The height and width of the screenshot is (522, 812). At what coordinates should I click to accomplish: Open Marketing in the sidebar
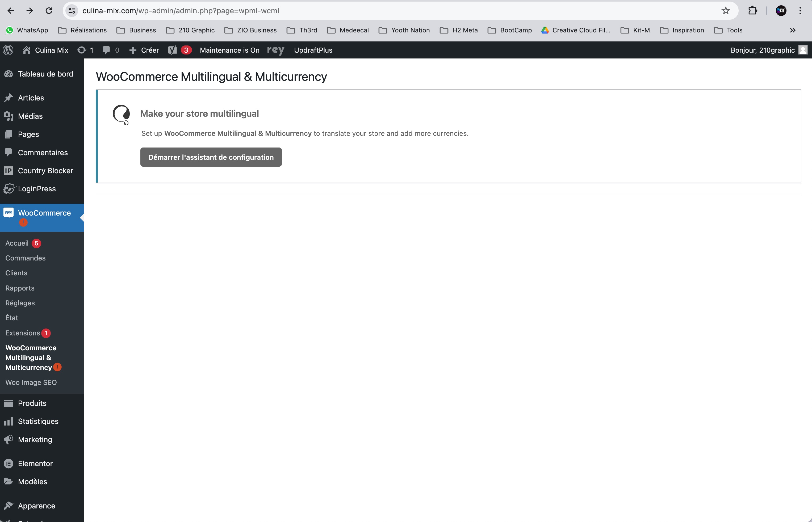[42, 440]
